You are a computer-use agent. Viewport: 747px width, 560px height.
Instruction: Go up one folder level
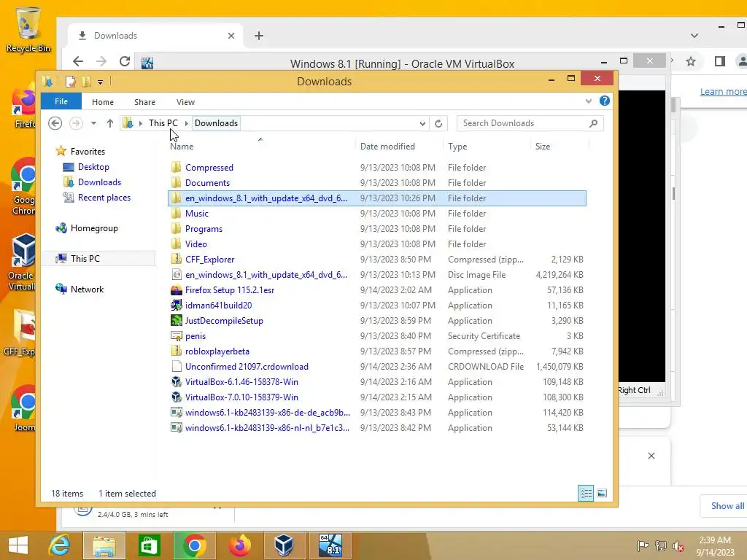110,123
